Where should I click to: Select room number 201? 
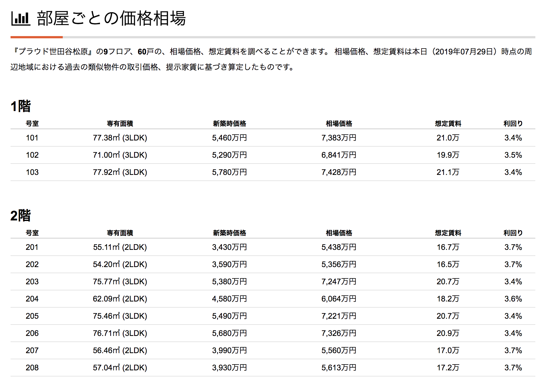[32, 247]
